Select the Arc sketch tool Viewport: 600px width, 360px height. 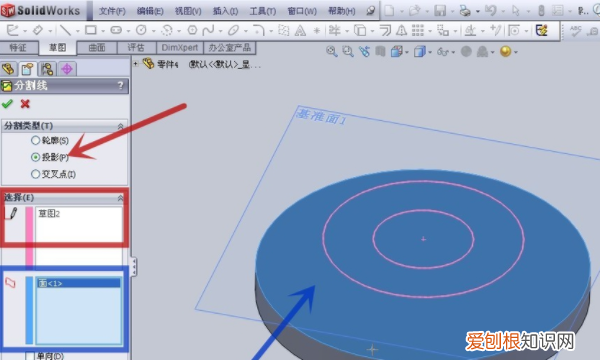(x=167, y=30)
